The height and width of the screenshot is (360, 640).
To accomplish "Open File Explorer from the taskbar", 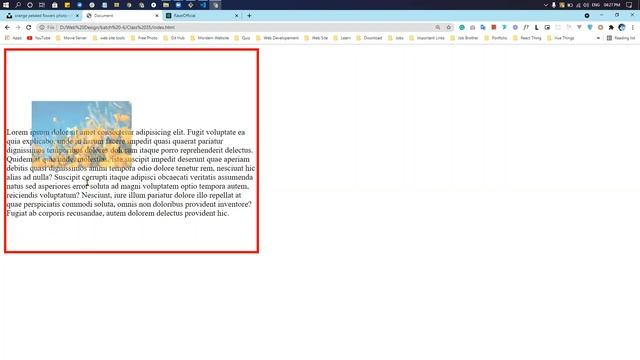I will point(166,5).
